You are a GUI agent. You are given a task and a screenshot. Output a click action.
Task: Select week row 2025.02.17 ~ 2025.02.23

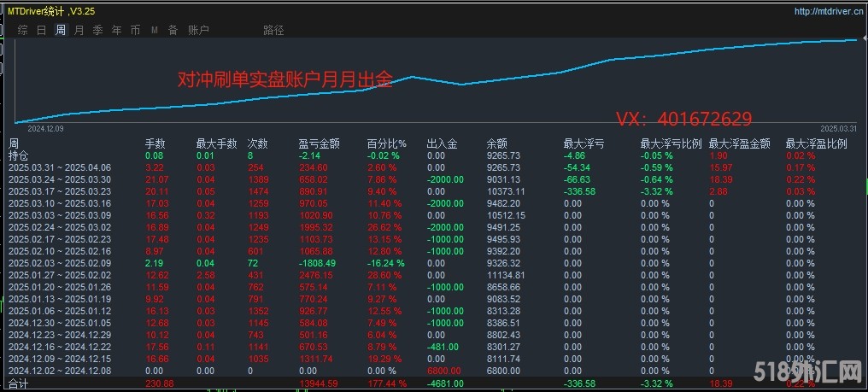(60, 239)
